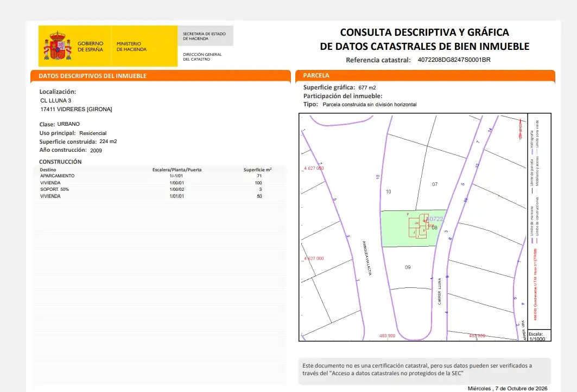
Task: Select the cadastral reference 4072208DG8247S0001BR
Action: (x=454, y=60)
